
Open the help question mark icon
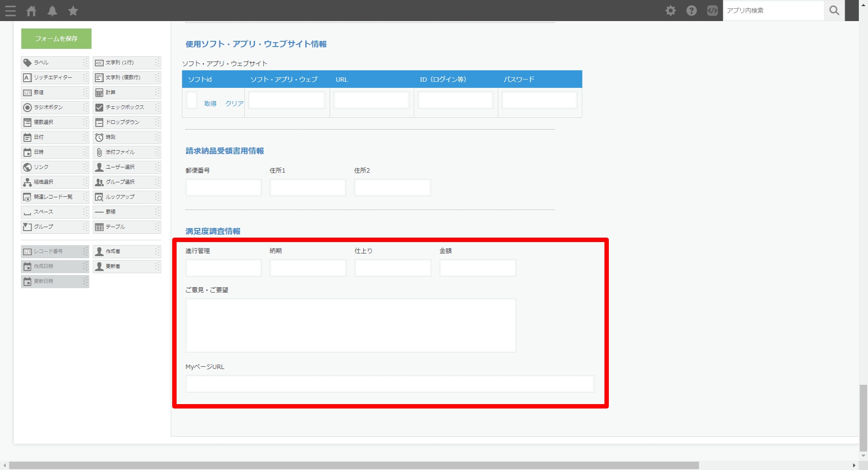tap(691, 11)
